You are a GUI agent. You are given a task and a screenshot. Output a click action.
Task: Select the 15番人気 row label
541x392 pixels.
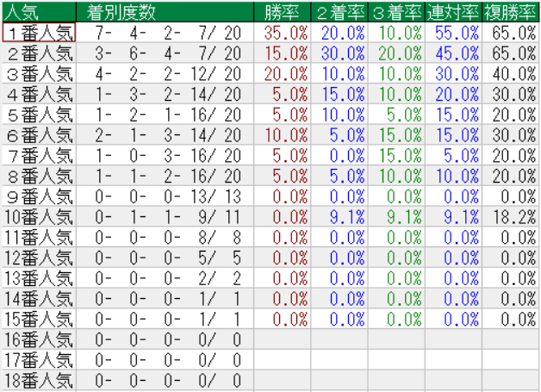pyautogui.click(x=39, y=320)
